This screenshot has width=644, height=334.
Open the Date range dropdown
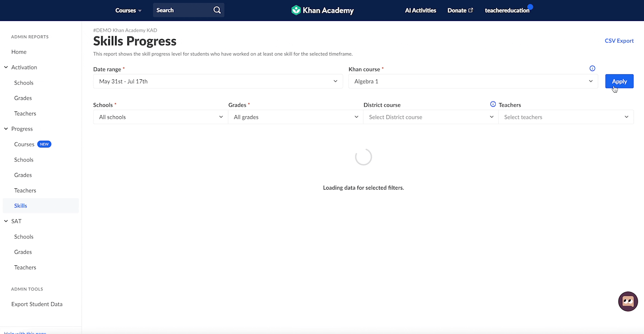click(x=218, y=81)
